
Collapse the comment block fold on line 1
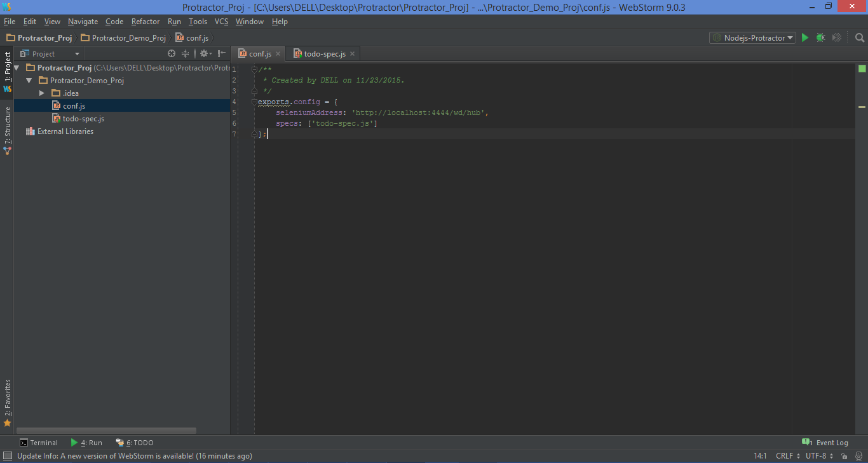[x=254, y=69]
